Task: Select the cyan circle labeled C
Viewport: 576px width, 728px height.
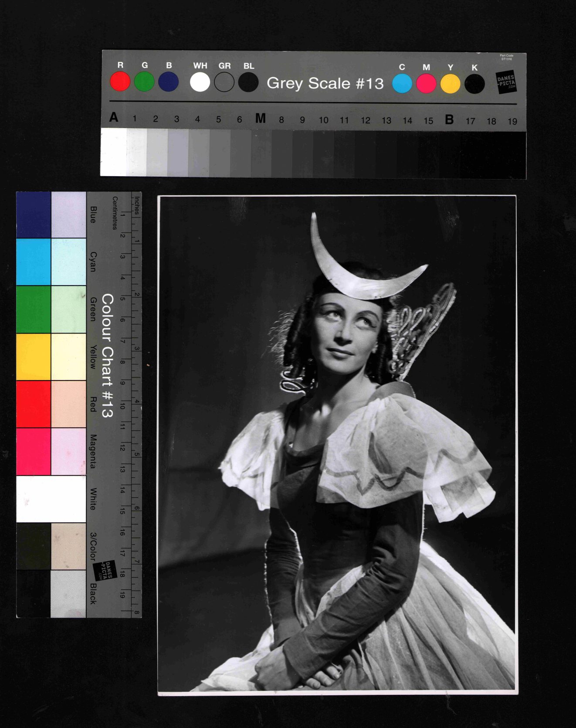Action: tap(402, 84)
